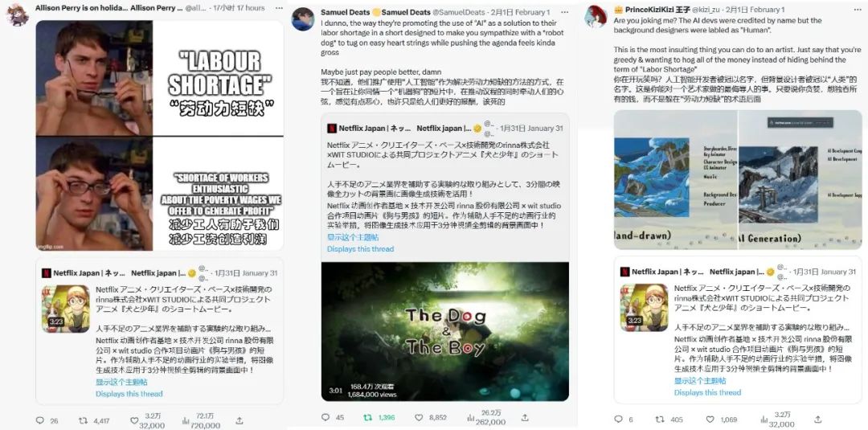868x430 pixels.
Task: Click 'Displays this thread' in middle quoted tweet
Action: pos(360,249)
